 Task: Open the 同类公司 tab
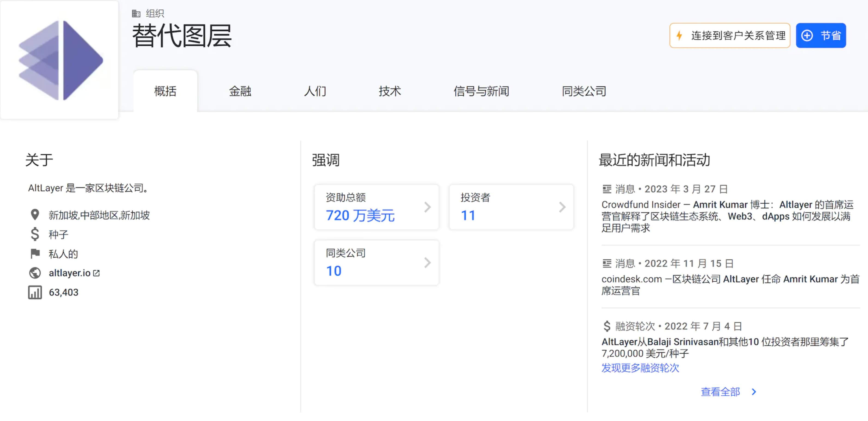pyautogui.click(x=584, y=91)
